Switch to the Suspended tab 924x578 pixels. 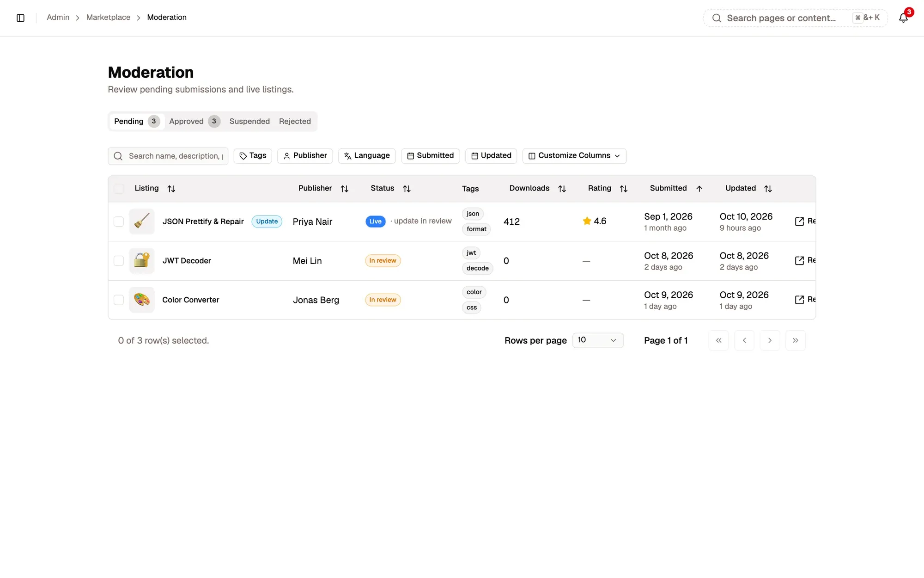(249, 121)
